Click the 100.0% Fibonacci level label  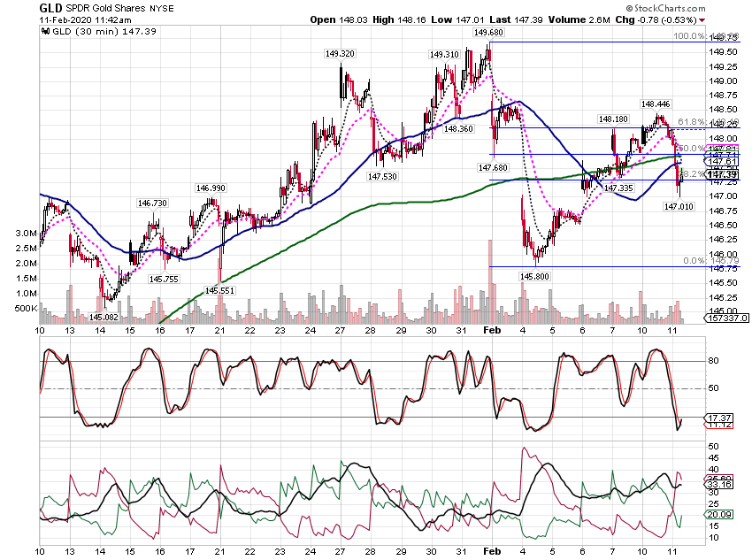(689, 36)
